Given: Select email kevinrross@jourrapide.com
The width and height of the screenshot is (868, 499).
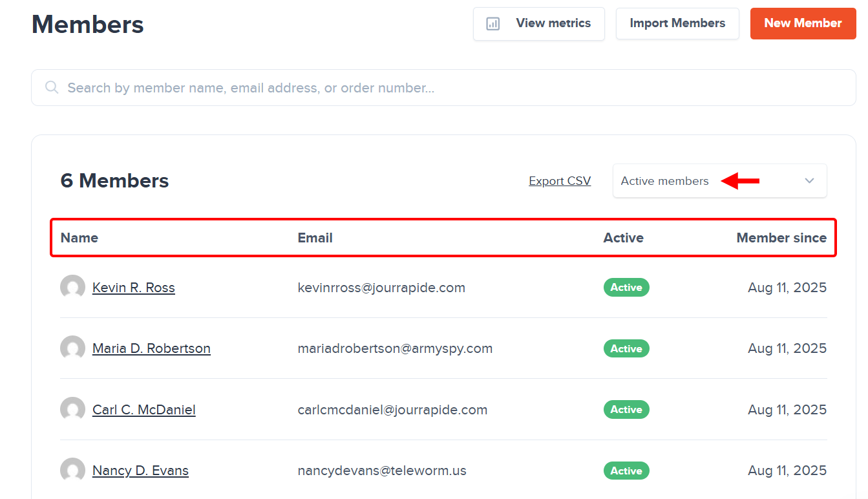Looking at the screenshot, I should pos(381,288).
